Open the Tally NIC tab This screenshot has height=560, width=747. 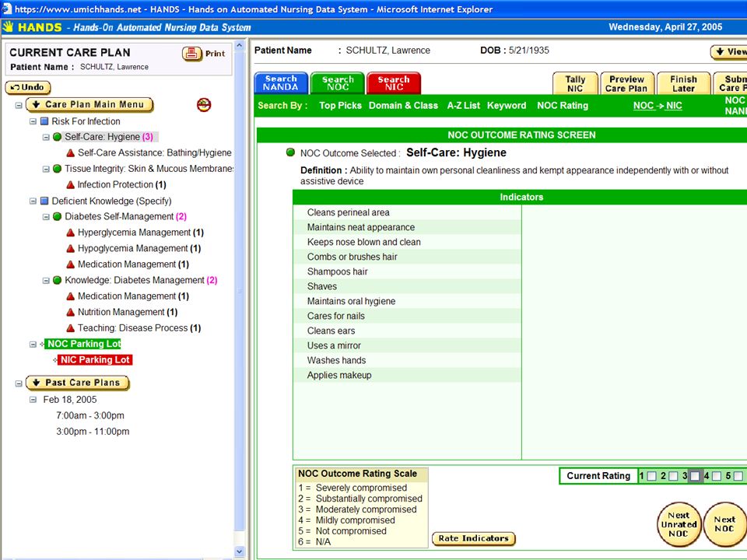575,83
